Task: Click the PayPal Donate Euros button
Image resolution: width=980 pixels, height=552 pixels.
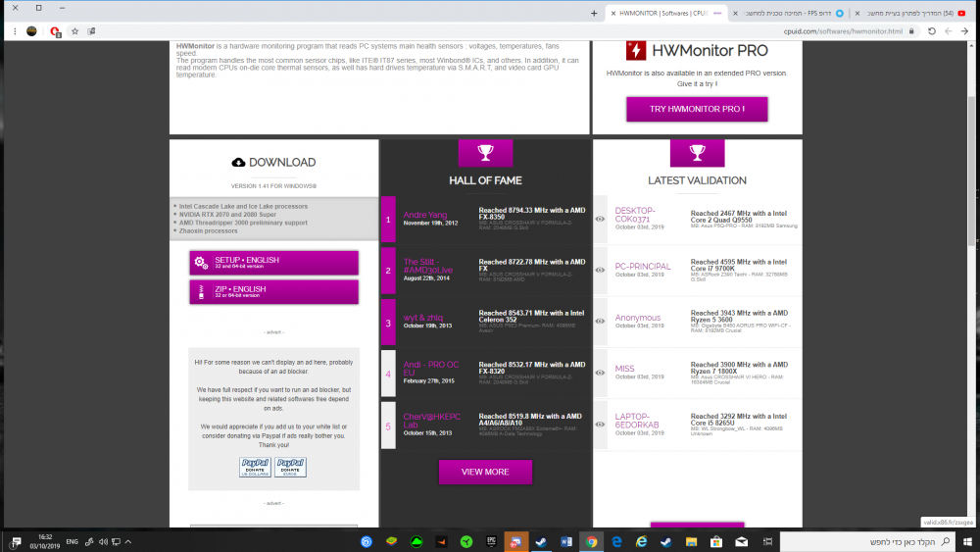Action: coord(290,467)
